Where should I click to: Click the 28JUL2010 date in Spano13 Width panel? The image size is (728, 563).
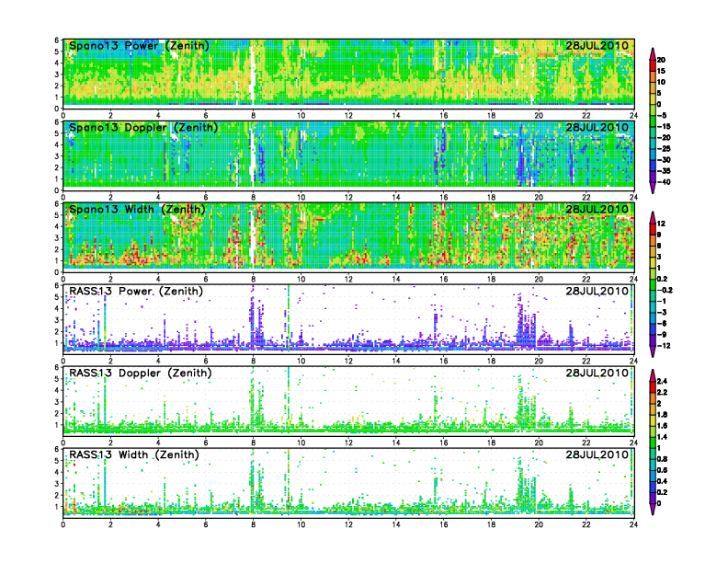click(x=597, y=210)
